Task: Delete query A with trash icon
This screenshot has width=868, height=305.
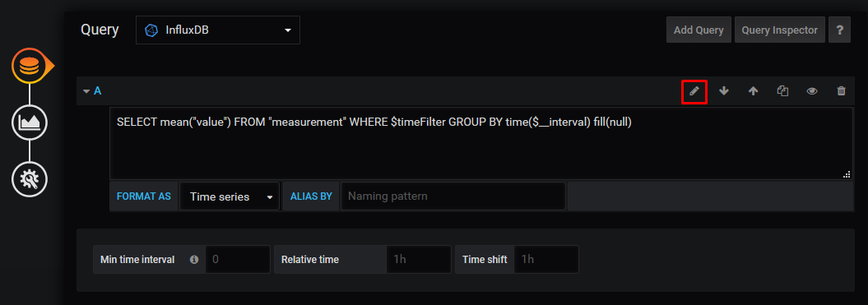Action: (841, 90)
